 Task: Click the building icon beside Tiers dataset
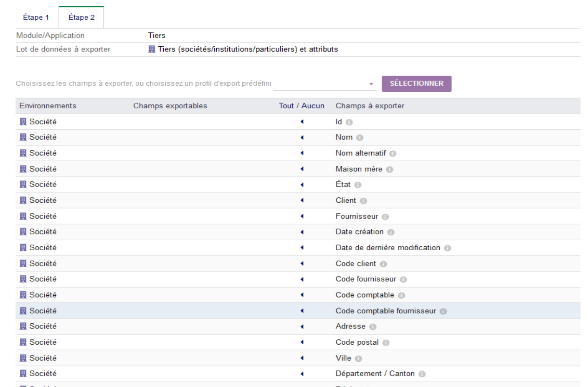click(x=152, y=49)
